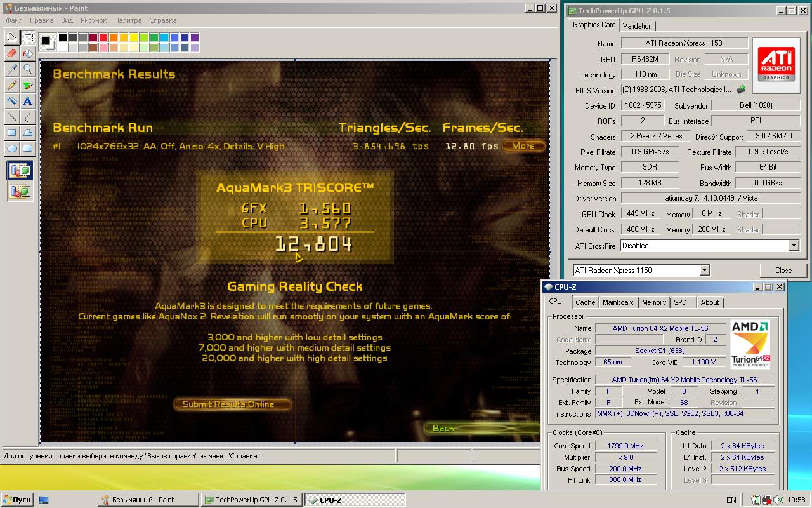Open the Mainboard tab in CPU-Z
The width and height of the screenshot is (812, 508).
coord(618,302)
